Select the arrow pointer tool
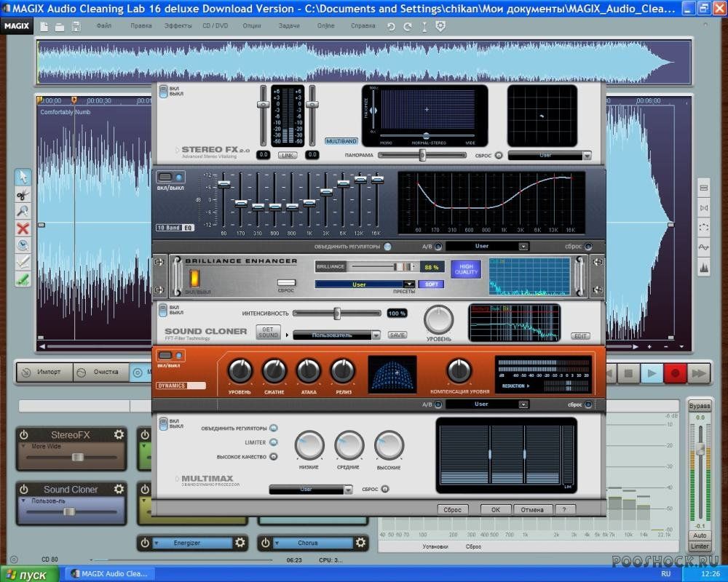The width and height of the screenshot is (728, 582). coord(23,178)
